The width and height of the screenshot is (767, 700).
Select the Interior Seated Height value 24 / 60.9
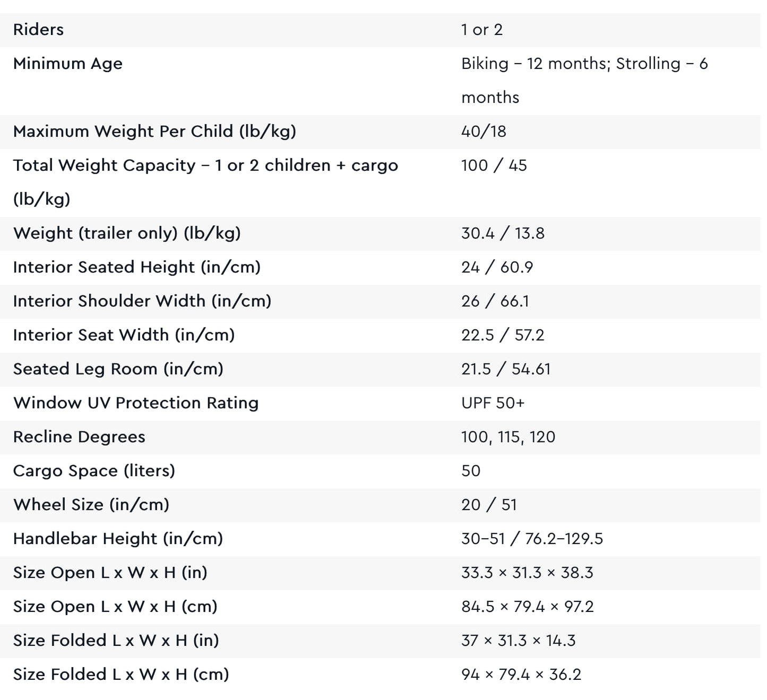[497, 267]
